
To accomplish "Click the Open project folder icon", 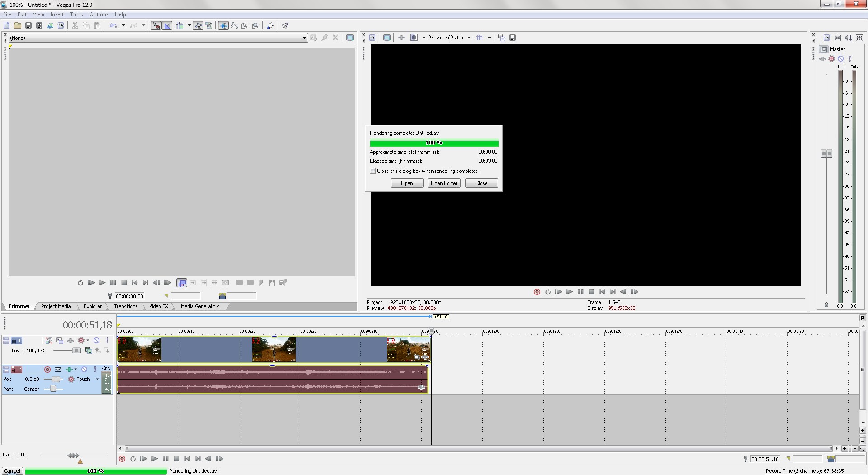I will point(17,25).
